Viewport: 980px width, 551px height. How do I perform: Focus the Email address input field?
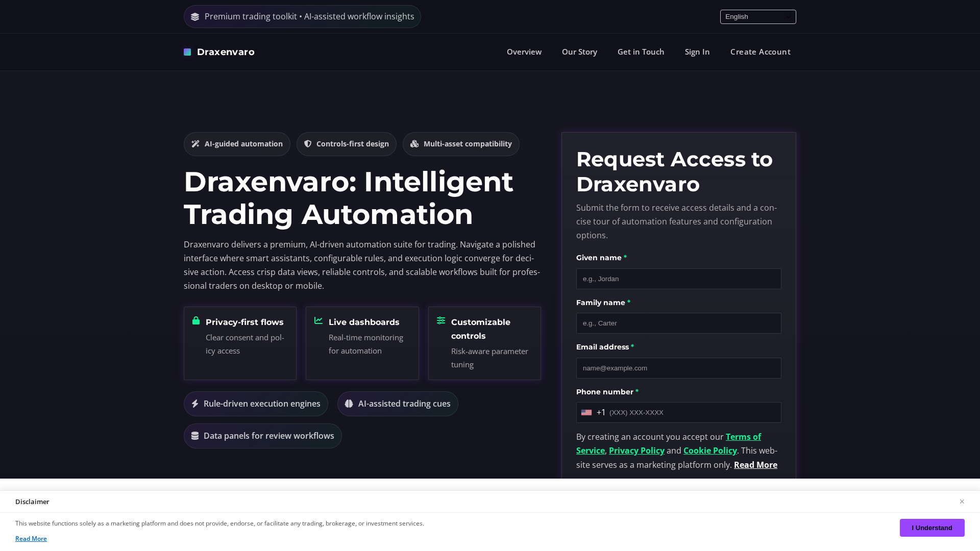(678, 368)
